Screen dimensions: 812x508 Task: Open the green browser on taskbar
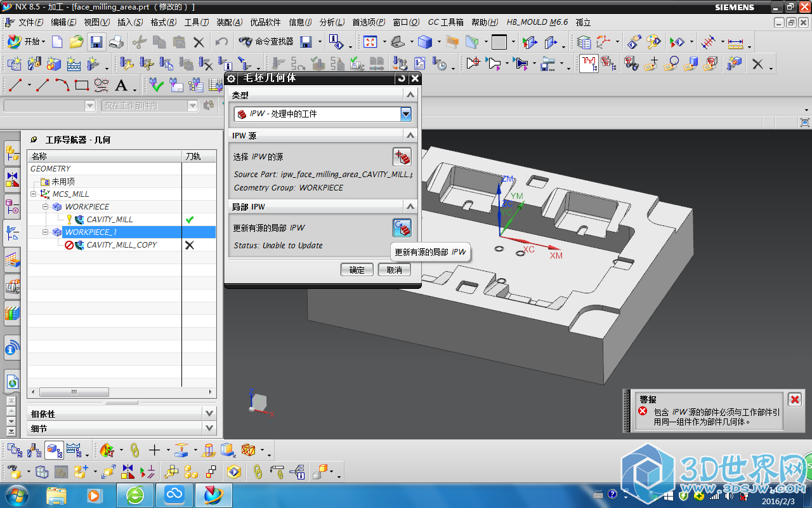[135, 495]
